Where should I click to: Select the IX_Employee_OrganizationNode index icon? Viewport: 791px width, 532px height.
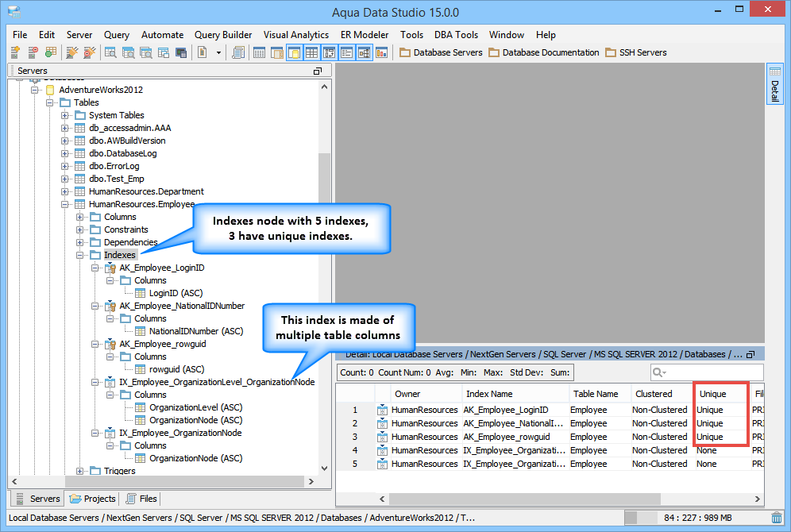[x=110, y=434]
